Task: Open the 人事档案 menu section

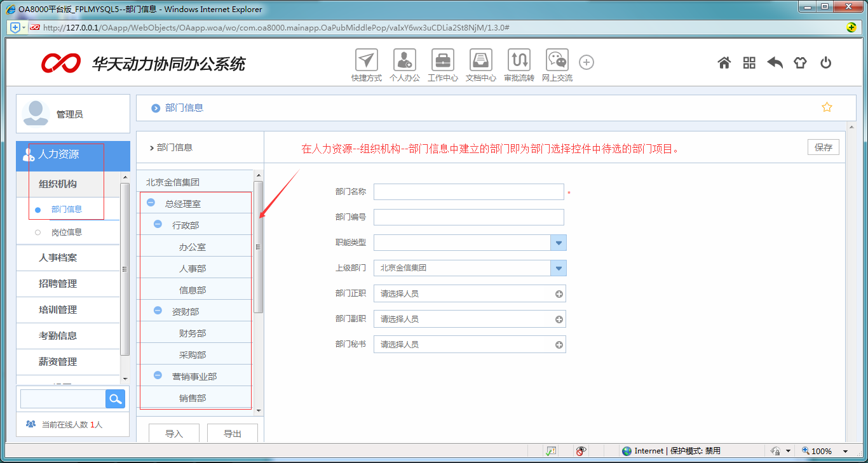Action: (58, 258)
